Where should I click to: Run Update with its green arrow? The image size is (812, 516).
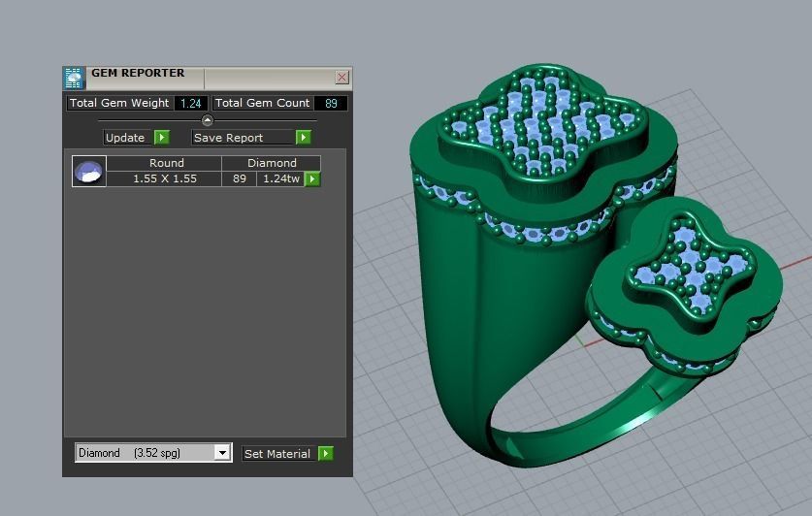[x=162, y=137]
